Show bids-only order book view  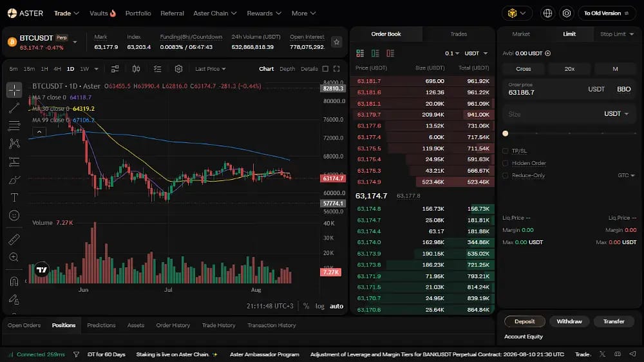pyautogui.click(x=375, y=53)
